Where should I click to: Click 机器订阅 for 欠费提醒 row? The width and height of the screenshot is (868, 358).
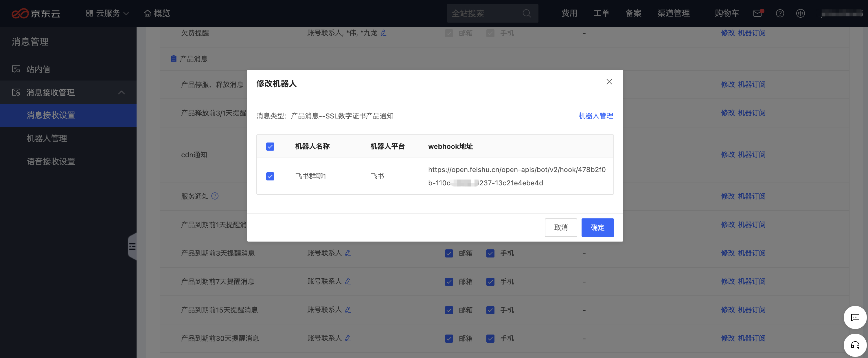pyautogui.click(x=752, y=33)
